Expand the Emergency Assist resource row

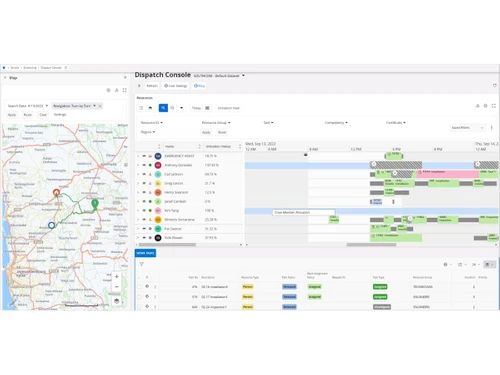click(138, 156)
